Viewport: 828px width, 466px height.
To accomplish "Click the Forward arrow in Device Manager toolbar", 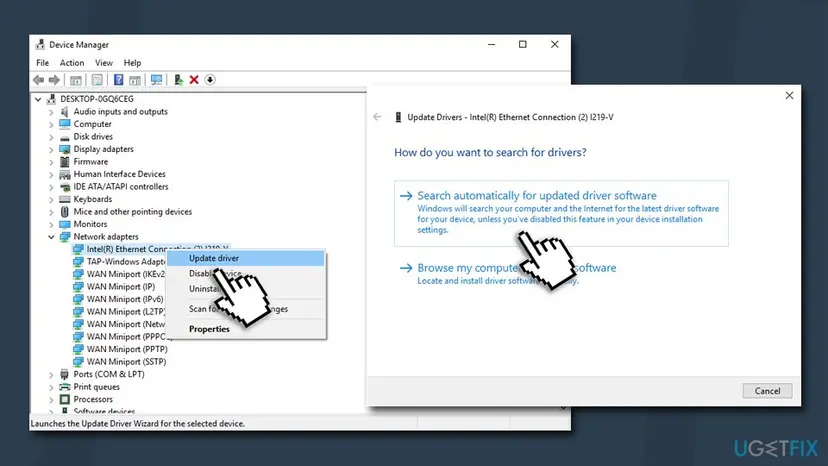I will point(54,80).
